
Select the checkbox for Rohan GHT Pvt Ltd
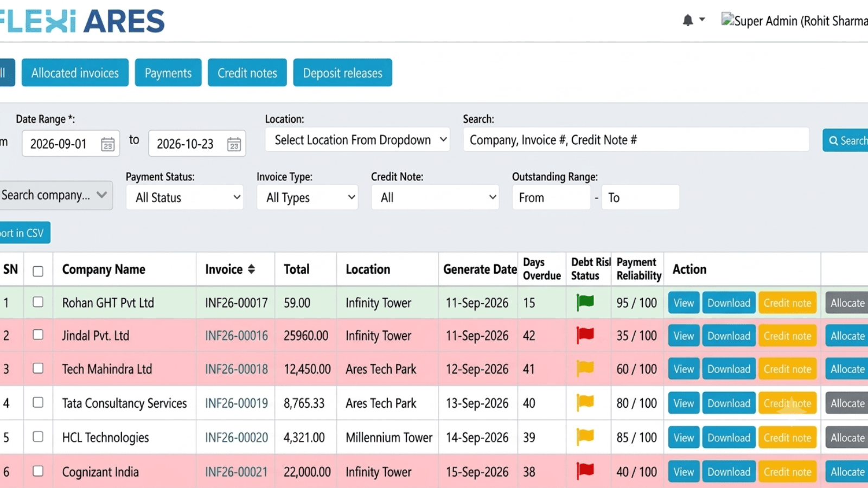click(x=38, y=302)
